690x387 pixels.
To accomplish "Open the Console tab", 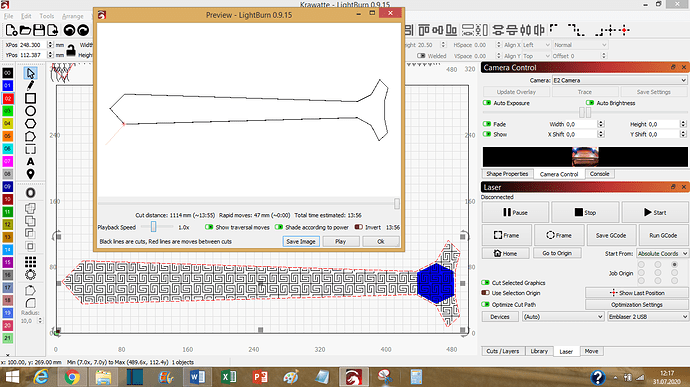I will (x=599, y=174).
